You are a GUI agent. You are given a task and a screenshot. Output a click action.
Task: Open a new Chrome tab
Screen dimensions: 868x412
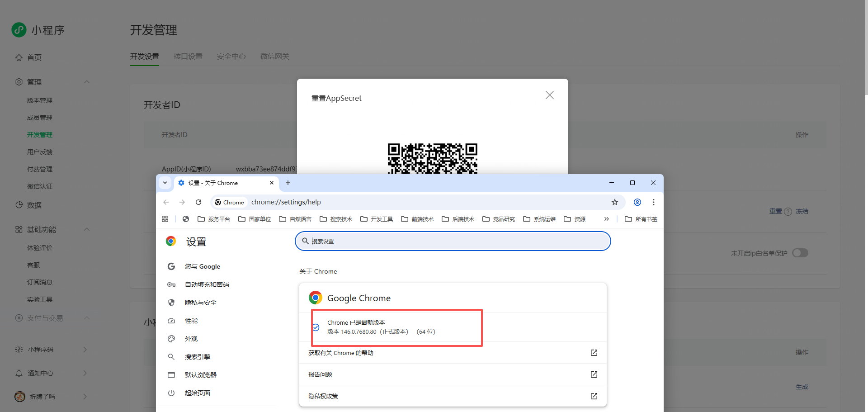point(288,183)
